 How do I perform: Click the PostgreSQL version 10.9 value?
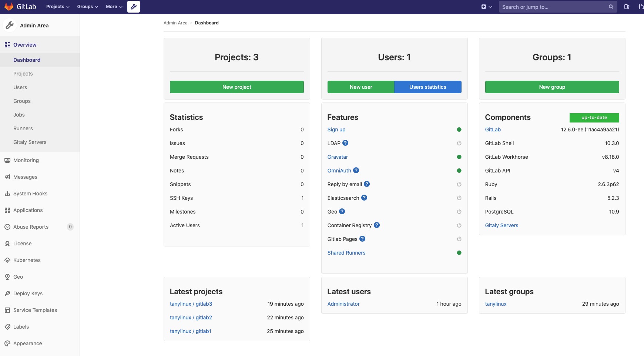click(x=614, y=212)
